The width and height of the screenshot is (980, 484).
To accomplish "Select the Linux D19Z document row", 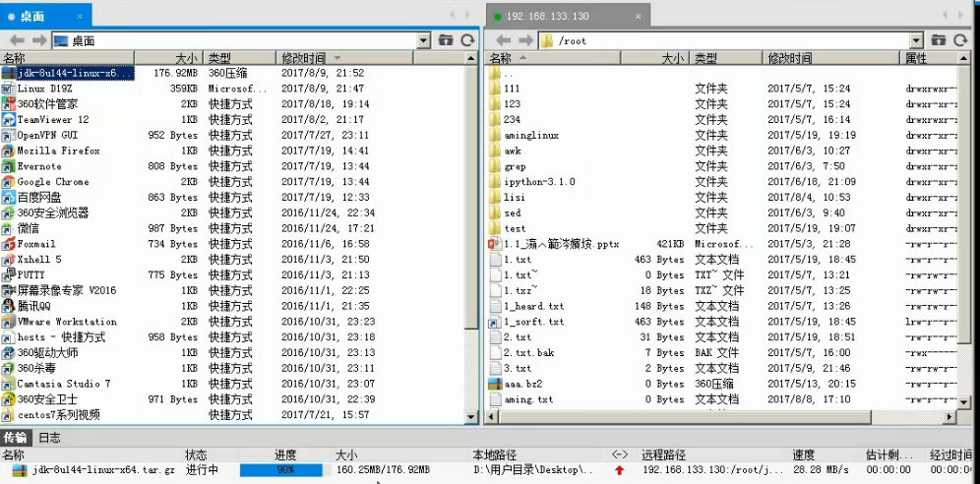I will [232, 89].
